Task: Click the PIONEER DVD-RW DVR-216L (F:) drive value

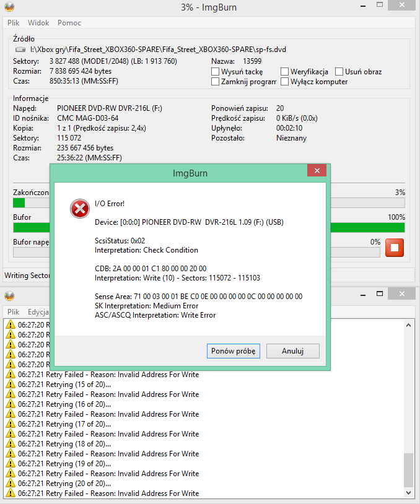Action: point(110,108)
